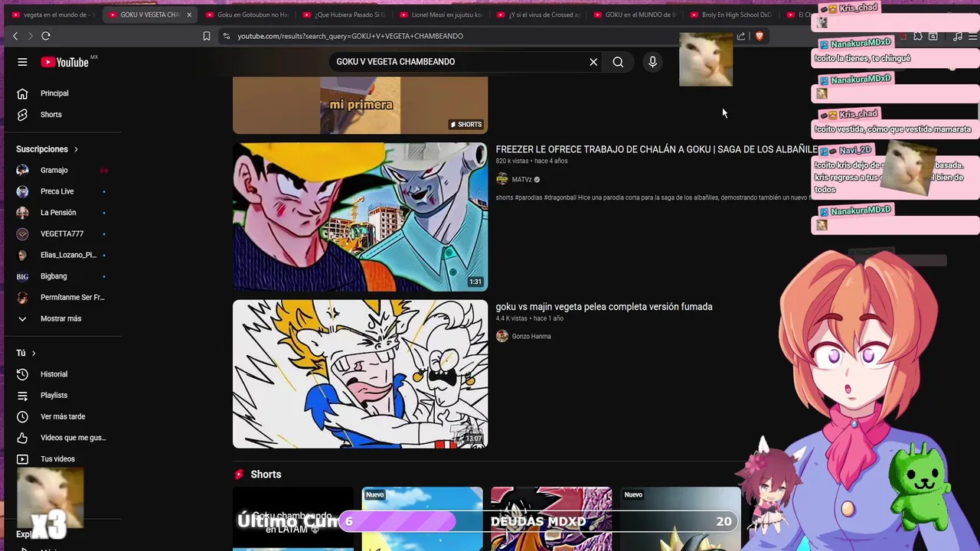Go back in browser history

tap(15, 36)
